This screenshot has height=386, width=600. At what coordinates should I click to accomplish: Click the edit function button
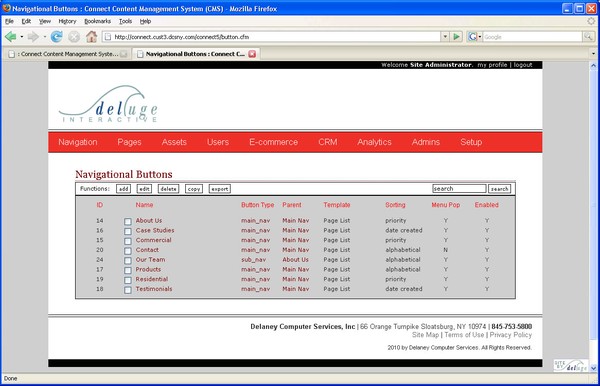click(x=144, y=189)
